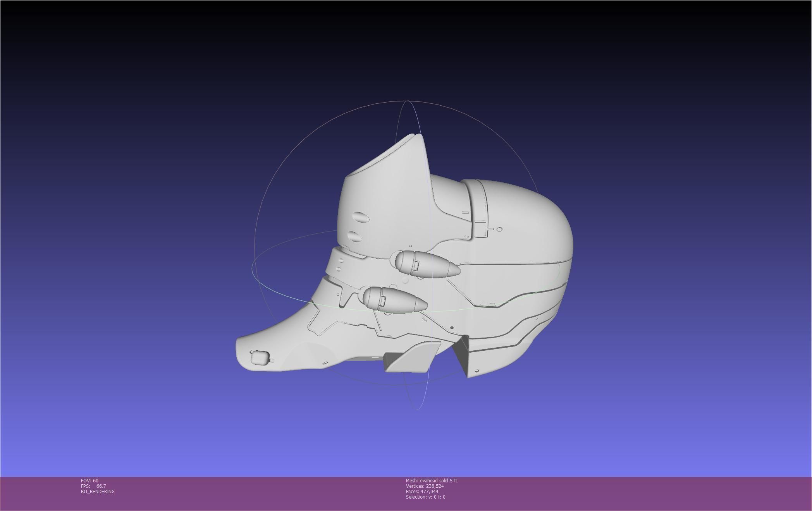812x511 pixels.
Task: Click the 'Faces: 477,044' entry
Action: coord(422,491)
